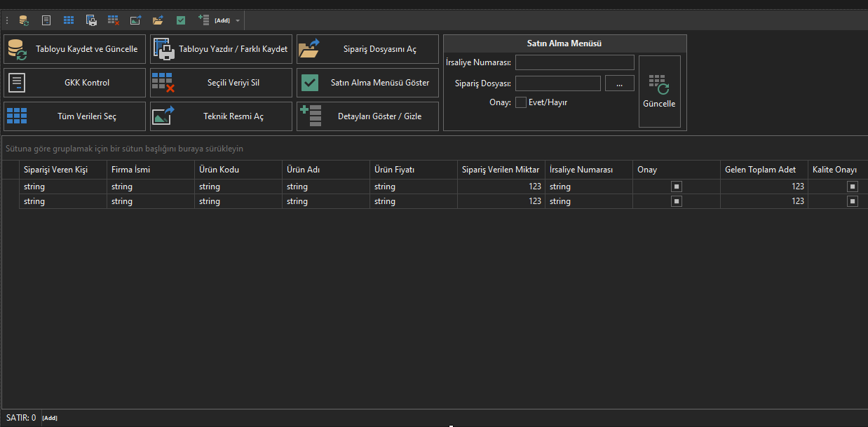Sort by Firma İsmi column header
The height and width of the screenshot is (427, 868).
(151, 170)
